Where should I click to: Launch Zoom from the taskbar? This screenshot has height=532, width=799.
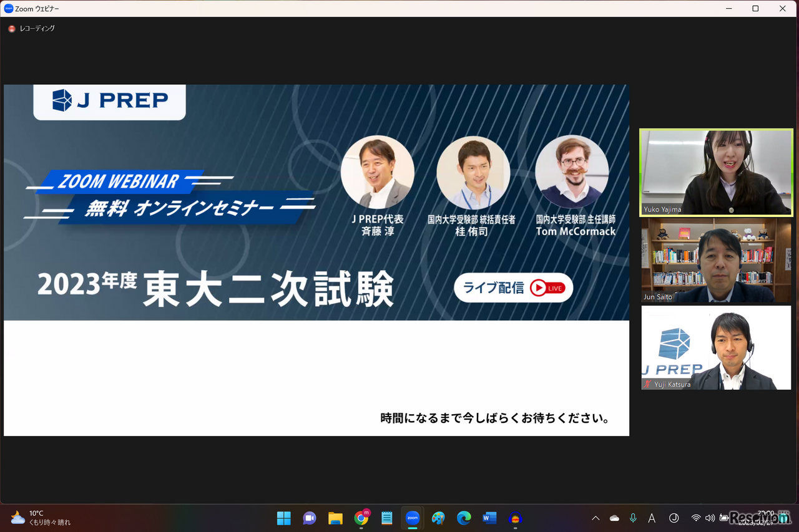[x=413, y=518]
